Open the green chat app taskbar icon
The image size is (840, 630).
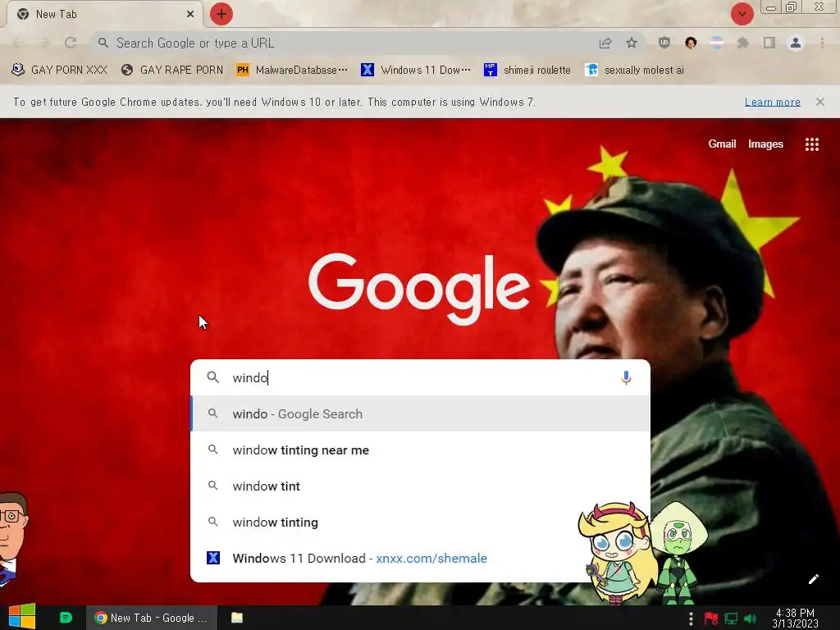coord(66,618)
